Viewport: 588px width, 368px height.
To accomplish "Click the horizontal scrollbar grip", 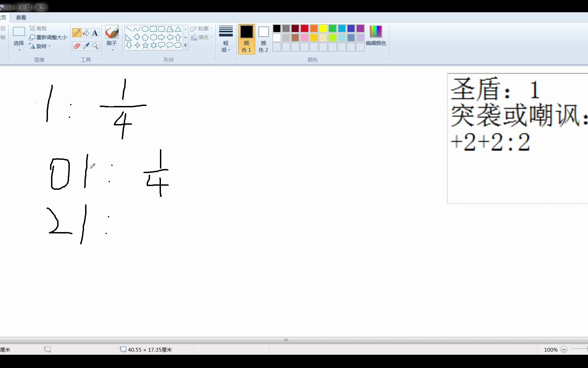I will pos(286,340).
